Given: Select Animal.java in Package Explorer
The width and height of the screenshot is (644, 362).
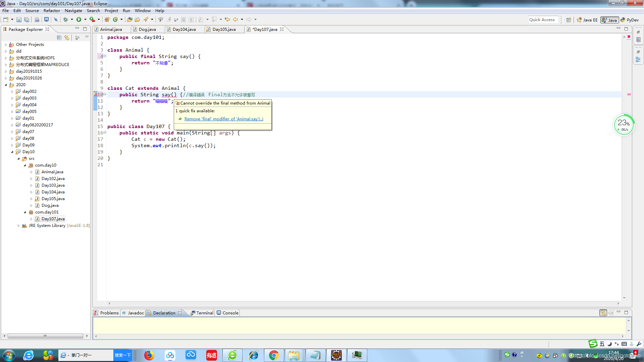Looking at the screenshot, I should click(52, 172).
